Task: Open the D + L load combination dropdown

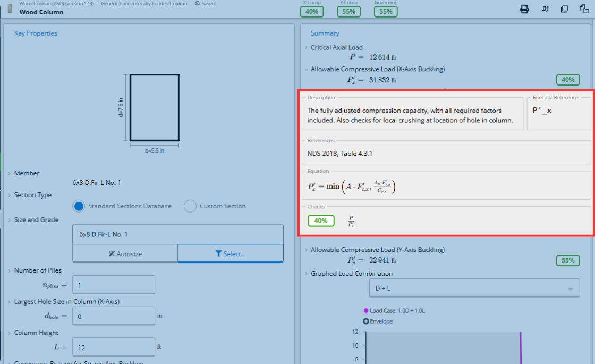Action: [474, 288]
